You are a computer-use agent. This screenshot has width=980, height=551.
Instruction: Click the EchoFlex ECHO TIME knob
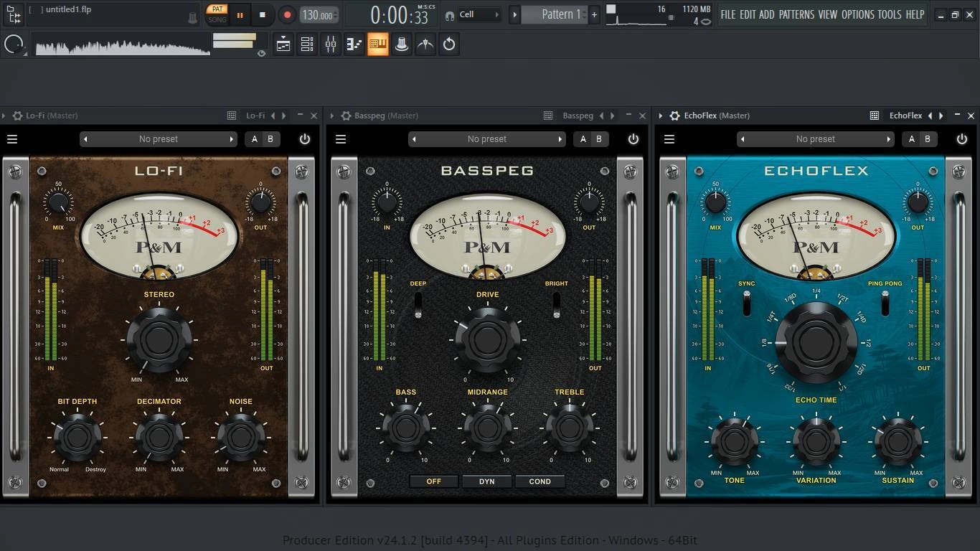[x=816, y=342]
